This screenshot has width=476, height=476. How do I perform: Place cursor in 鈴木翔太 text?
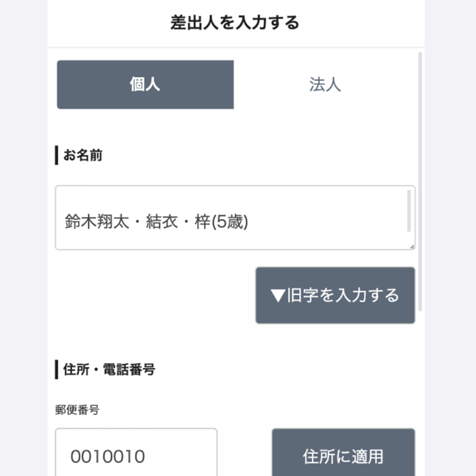(x=97, y=221)
